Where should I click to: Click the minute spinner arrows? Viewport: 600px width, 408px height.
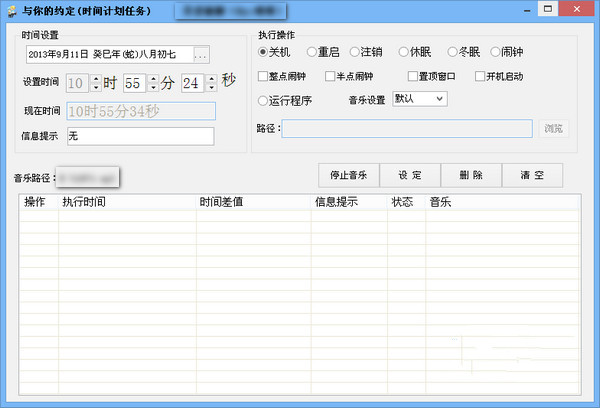pos(153,82)
